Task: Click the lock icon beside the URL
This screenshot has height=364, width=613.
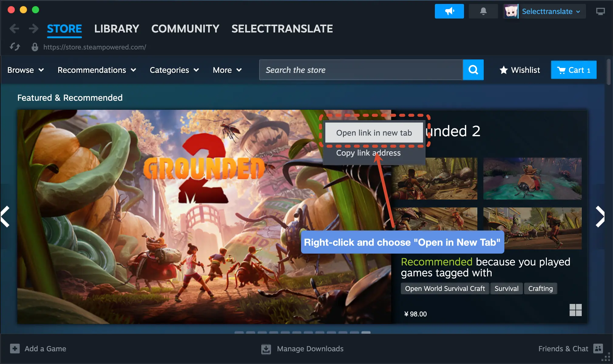Action: pos(35,47)
